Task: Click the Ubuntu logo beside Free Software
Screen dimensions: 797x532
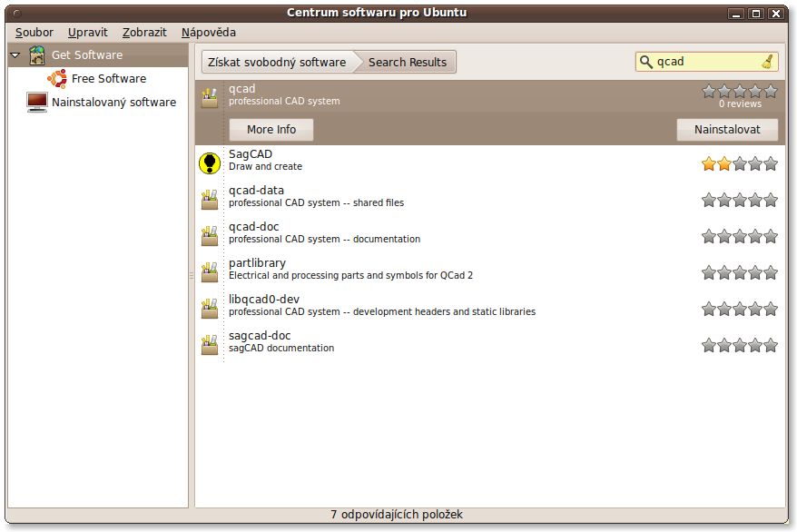Action: pos(57,79)
